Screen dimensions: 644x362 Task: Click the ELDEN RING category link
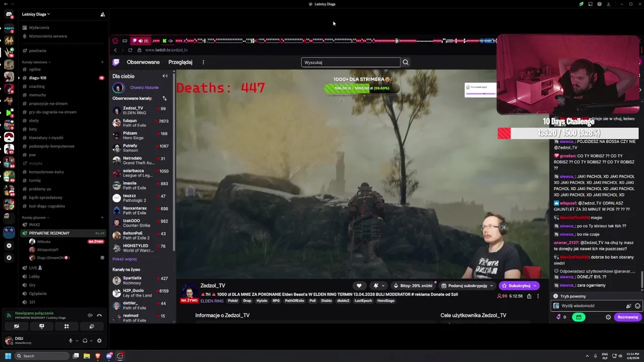click(212, 301)
